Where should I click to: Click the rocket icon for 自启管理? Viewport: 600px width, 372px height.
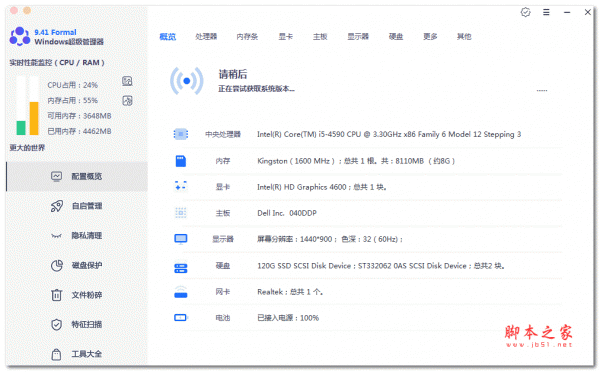tap(57, 206)
